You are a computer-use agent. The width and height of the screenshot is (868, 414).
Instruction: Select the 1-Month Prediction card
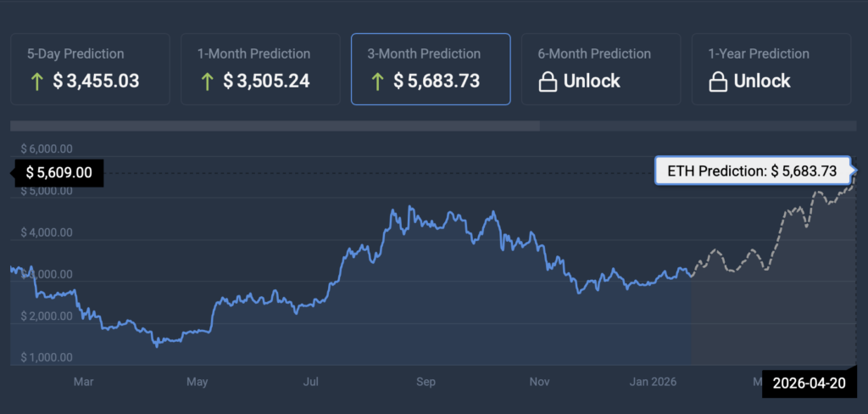[260, 70]
